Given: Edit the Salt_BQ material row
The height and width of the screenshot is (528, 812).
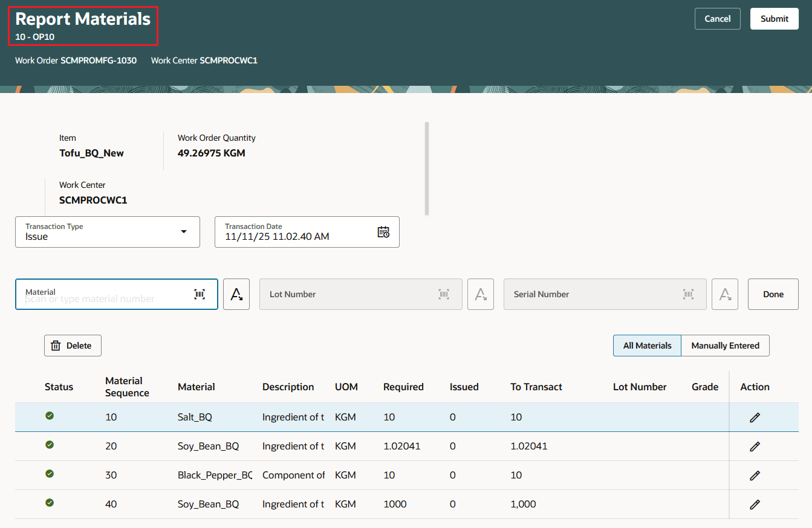Looking at the screenshot, I should pyautogui.click(x=755, y=417).
